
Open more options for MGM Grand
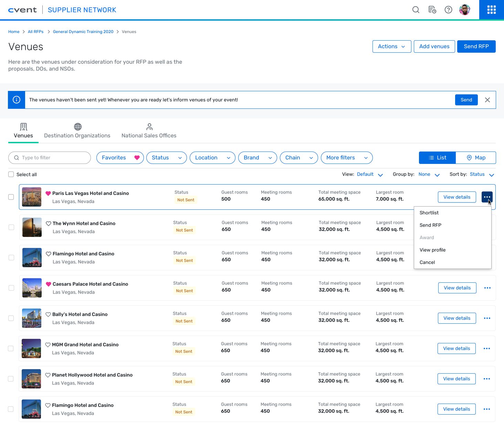487,348
